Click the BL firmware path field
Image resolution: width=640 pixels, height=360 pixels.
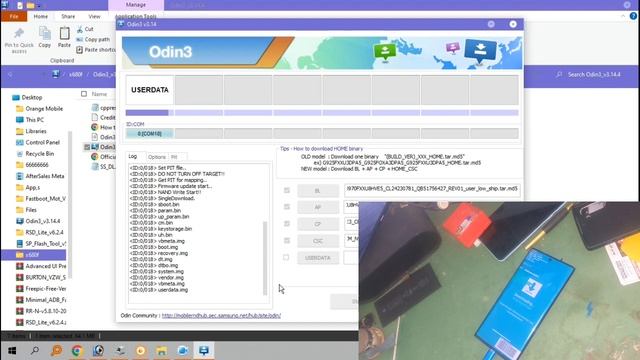click(x=432, y=189)
